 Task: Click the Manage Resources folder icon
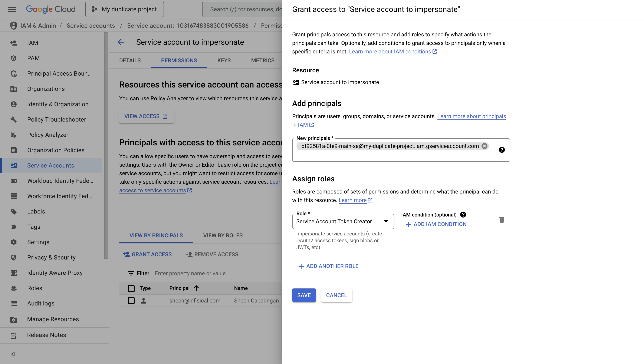(x=14, y=320)
